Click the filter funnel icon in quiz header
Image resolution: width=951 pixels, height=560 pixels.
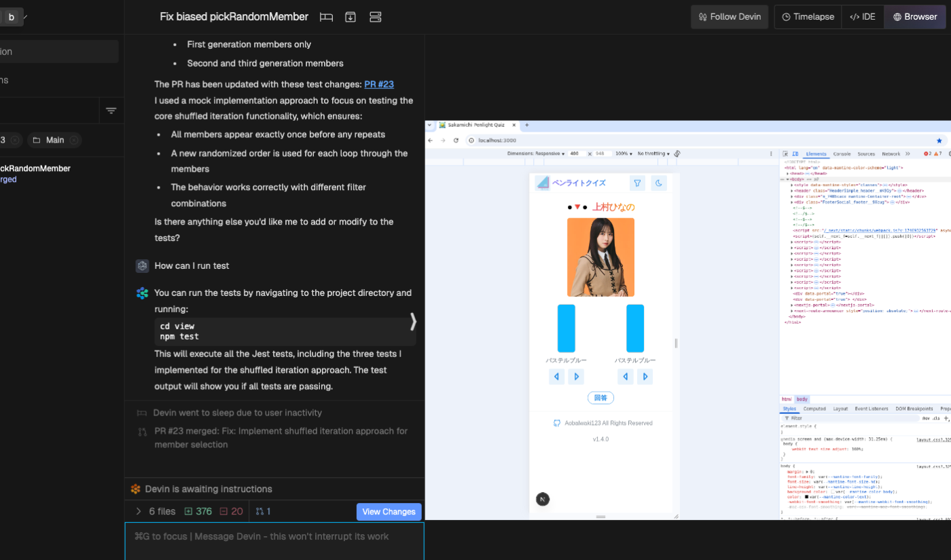tap(637, 183)
